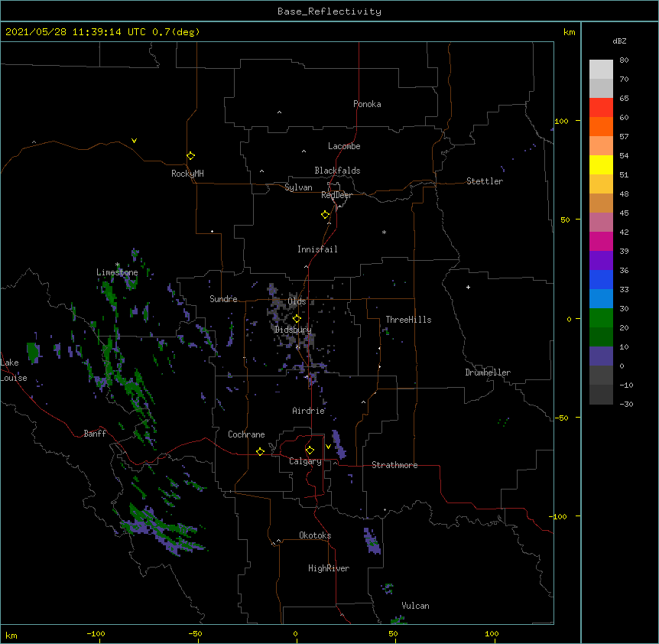Click the Innisfail city label

[x=317, y=249]
